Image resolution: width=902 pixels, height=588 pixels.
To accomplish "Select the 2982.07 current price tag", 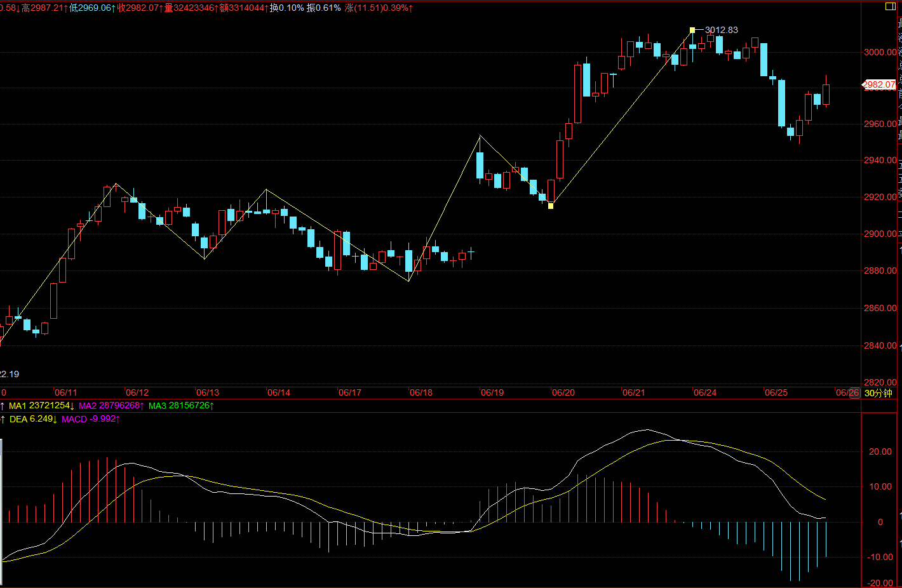I will [x=879, y=84].
